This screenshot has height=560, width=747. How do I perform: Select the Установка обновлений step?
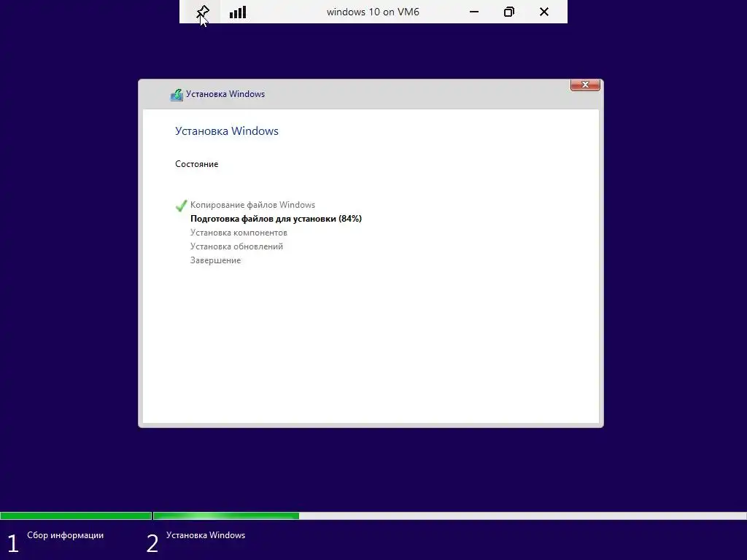237,246
